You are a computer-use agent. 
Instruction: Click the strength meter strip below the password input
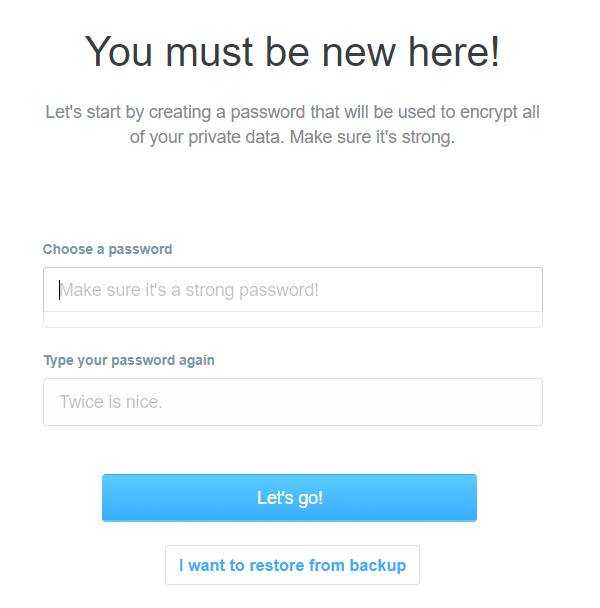[x=292, y=319]
